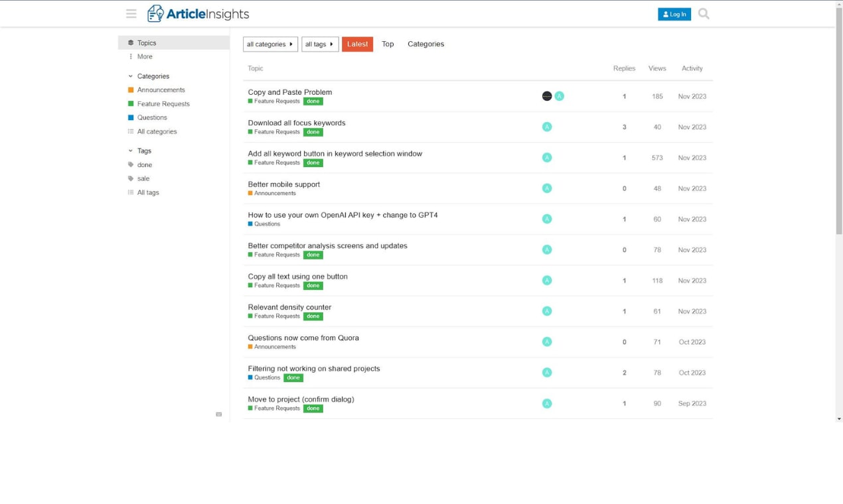The width and height of the screenshot is (843, 504).
Task: Collapse the Categories sidebar section
Action: 149,76
